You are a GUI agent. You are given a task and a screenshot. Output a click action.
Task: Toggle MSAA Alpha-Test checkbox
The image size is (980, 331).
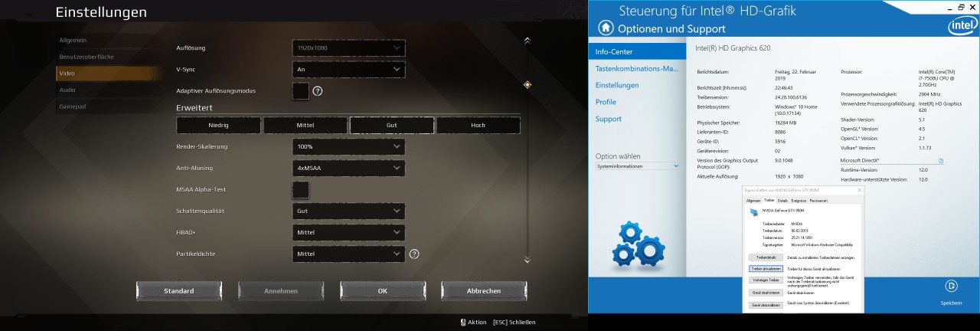[x=301, y=189]
